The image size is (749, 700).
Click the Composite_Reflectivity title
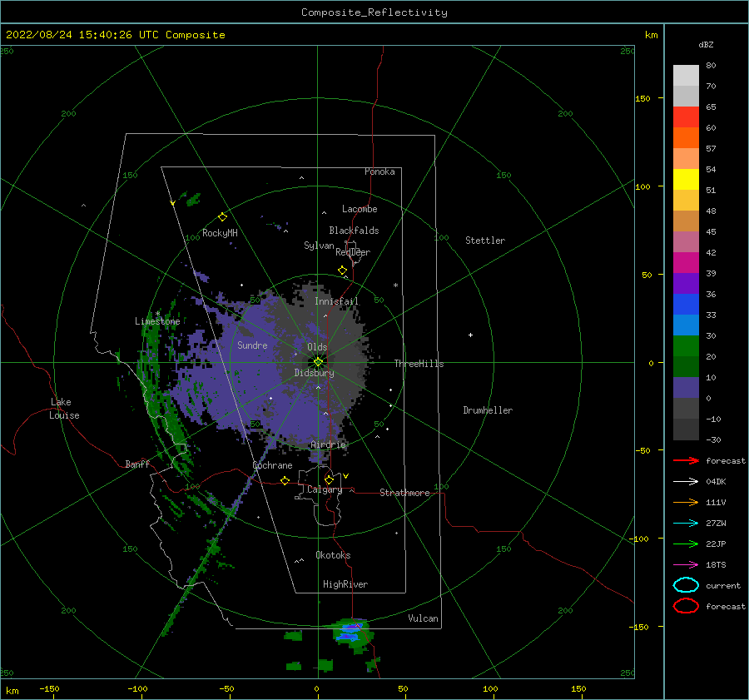374,12
